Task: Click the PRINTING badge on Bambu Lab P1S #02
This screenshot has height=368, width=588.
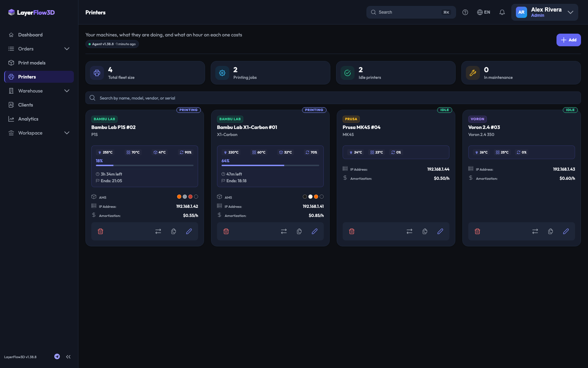Action: 188,110
